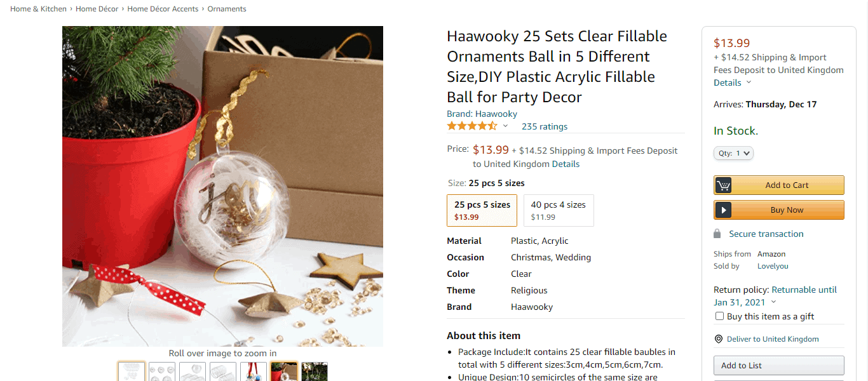The image size is (868, 381).
Task: Go to Ornaments breadcrumb
Action: tap(227, 9)
